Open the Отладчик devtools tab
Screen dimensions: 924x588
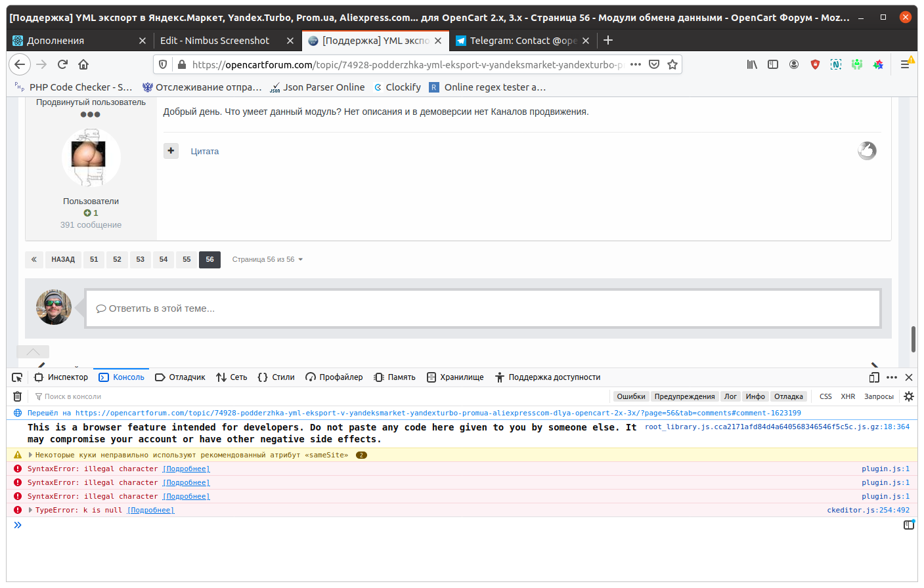180,377
